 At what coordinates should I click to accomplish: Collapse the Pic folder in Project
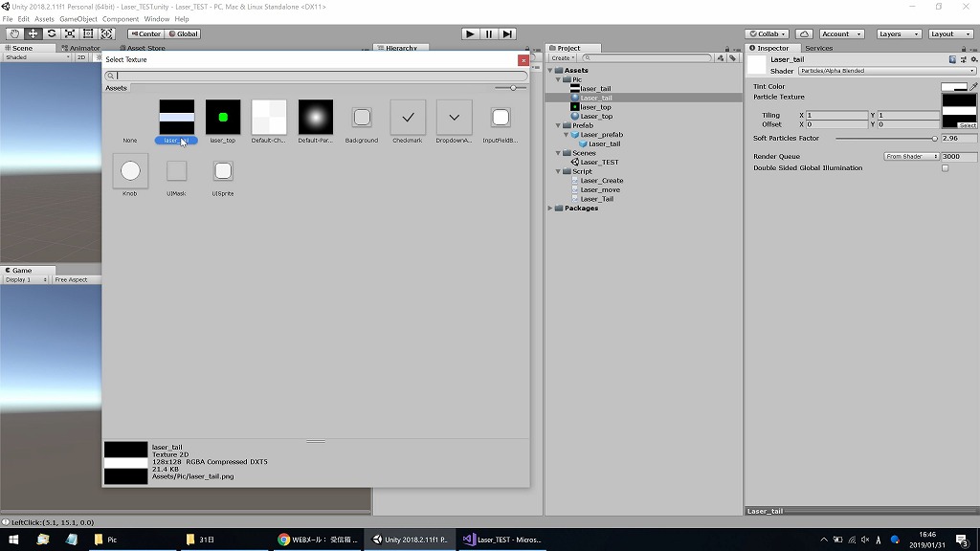tap(558, 79)
